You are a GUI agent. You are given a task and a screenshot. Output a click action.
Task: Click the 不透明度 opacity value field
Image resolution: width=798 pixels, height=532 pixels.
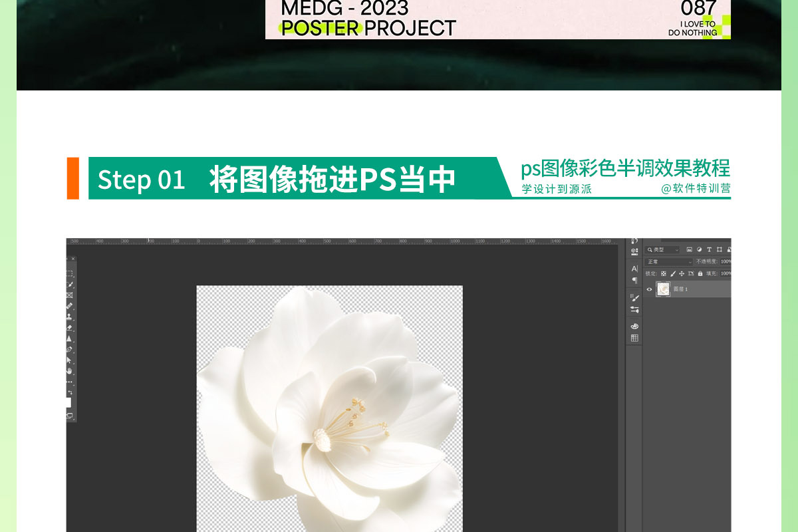coord(726,262)
